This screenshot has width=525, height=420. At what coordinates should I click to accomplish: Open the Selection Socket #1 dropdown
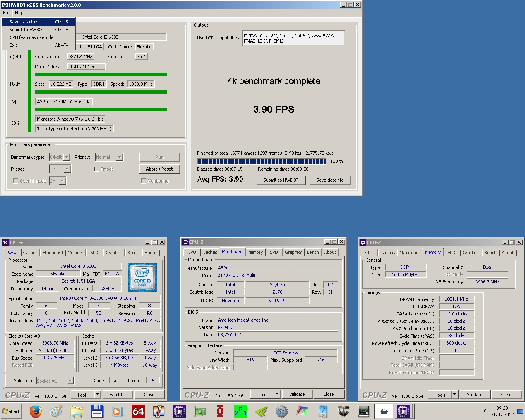(55, 381)
